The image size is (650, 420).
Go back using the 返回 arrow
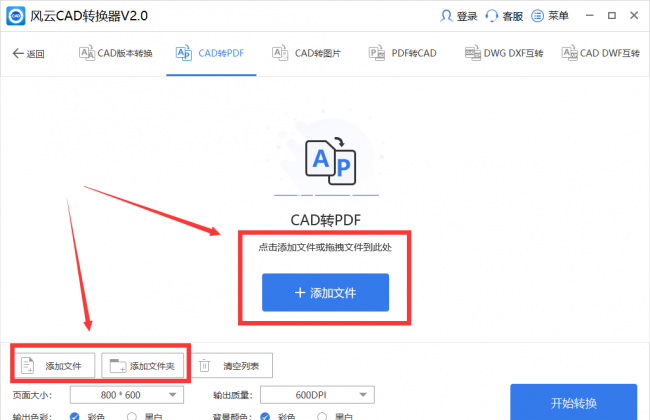(18, 53)
